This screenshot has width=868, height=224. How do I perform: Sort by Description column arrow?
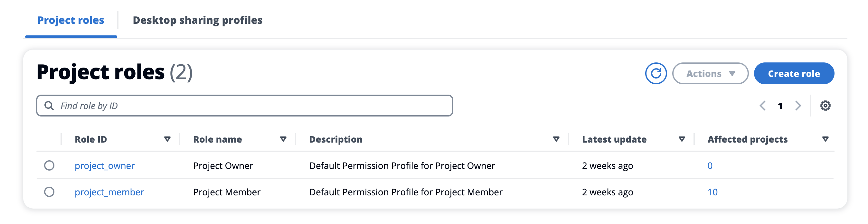(556, 139)
